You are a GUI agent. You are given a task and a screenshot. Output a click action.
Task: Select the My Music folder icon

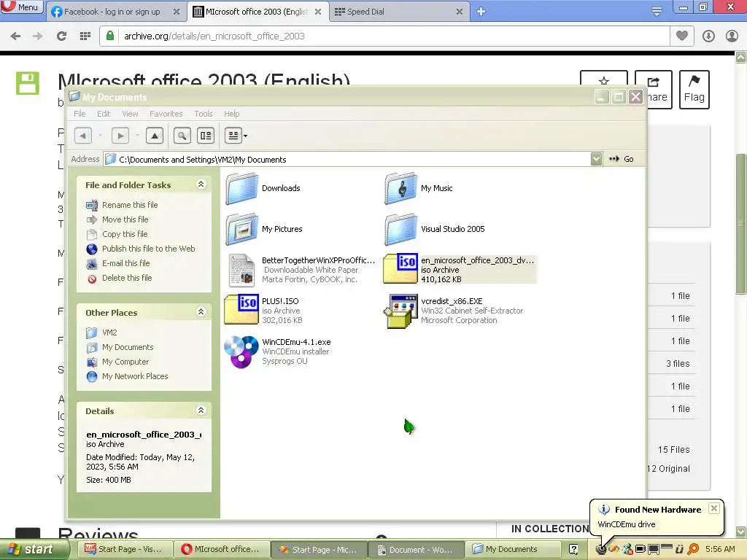tap(400, 189)
